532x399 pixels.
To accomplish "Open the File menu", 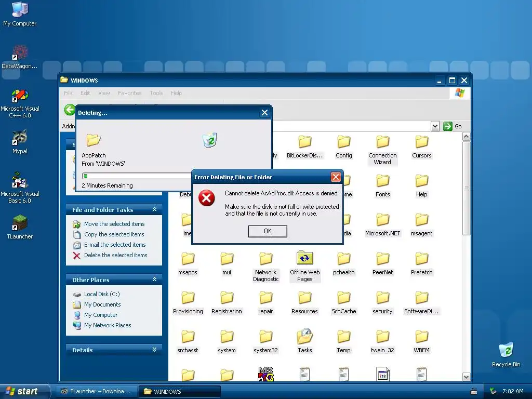I will coord(68,93).
